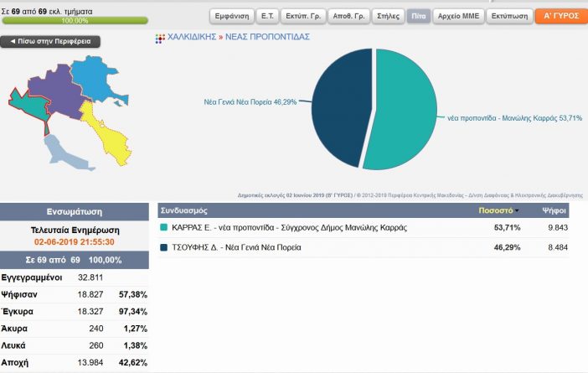Click the colored dots logo icon
This screenshot has height=373, width=588.
pyautogui.click(x=160, y=39)
